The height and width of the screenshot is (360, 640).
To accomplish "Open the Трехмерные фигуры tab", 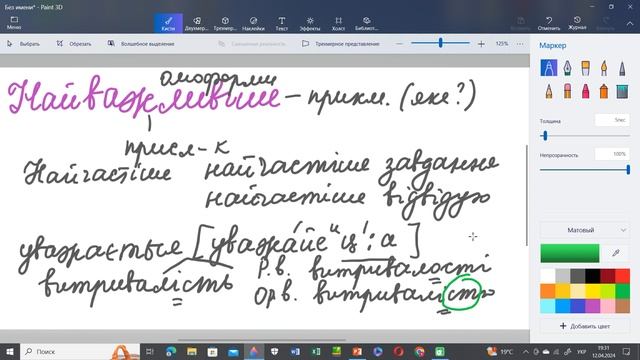I will [225, 23].
